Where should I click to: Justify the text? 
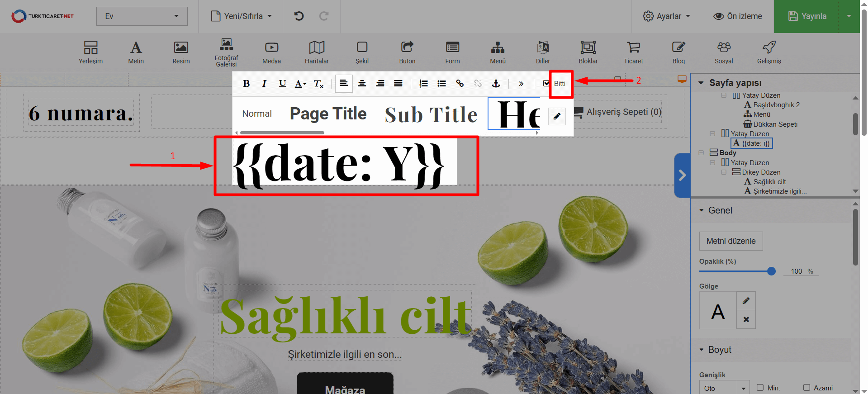point(398,84)
